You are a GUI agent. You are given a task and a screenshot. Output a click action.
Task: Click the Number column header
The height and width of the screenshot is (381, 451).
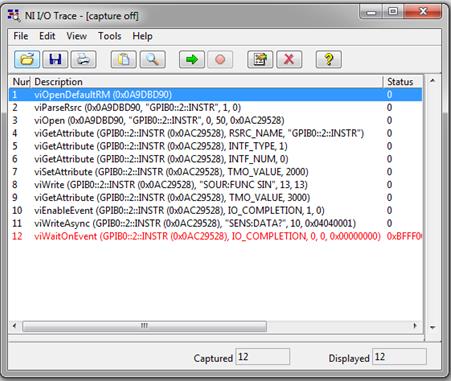point(21,82)
